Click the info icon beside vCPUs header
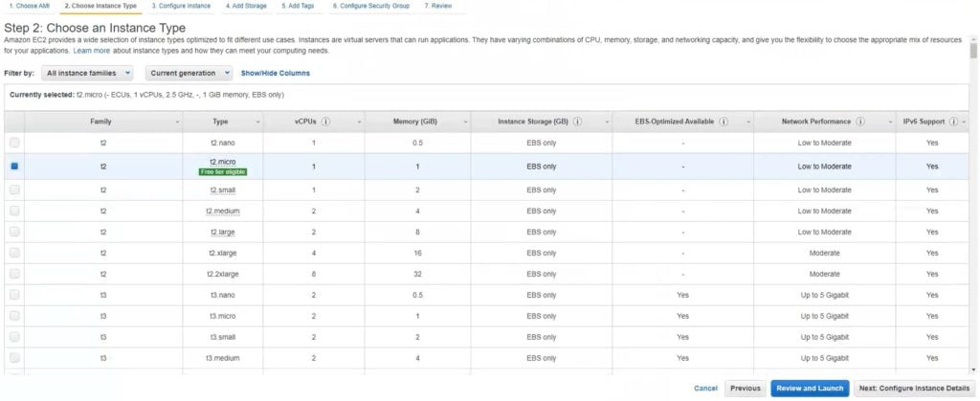The height and width of the screenshot is (401, 980). click(326, 123)
